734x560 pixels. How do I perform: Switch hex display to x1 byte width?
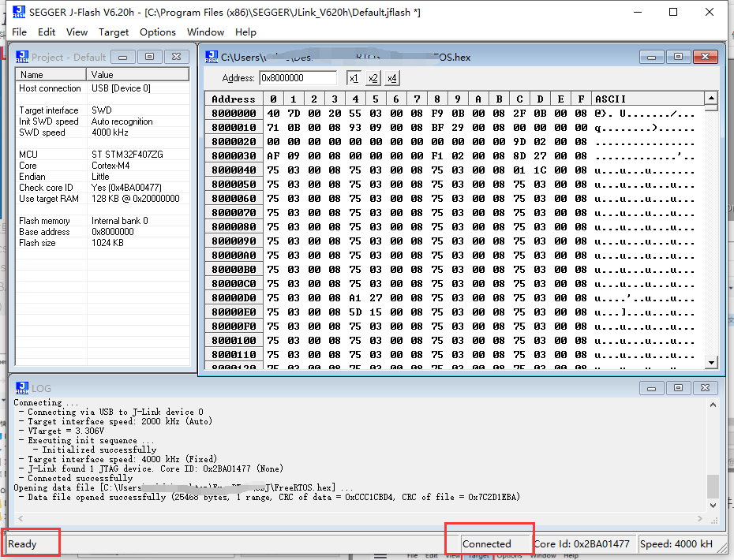[355, 79]
